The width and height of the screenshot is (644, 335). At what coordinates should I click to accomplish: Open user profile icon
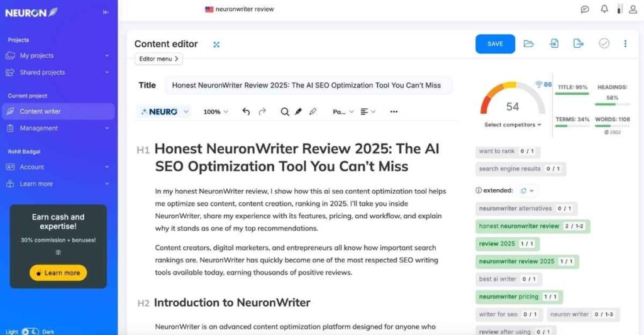(633, 9)
